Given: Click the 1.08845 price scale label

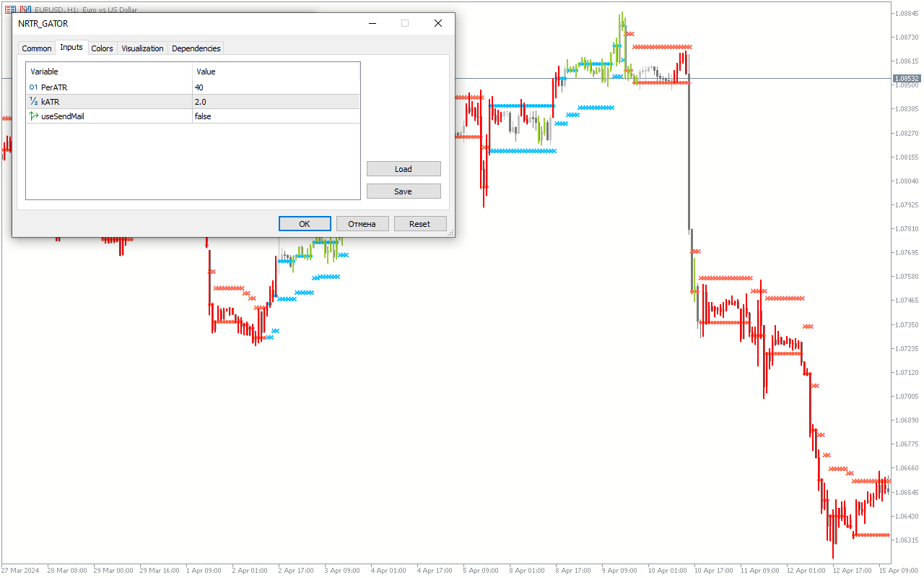Looking at the screenshot, I should (x=907, y=13).
